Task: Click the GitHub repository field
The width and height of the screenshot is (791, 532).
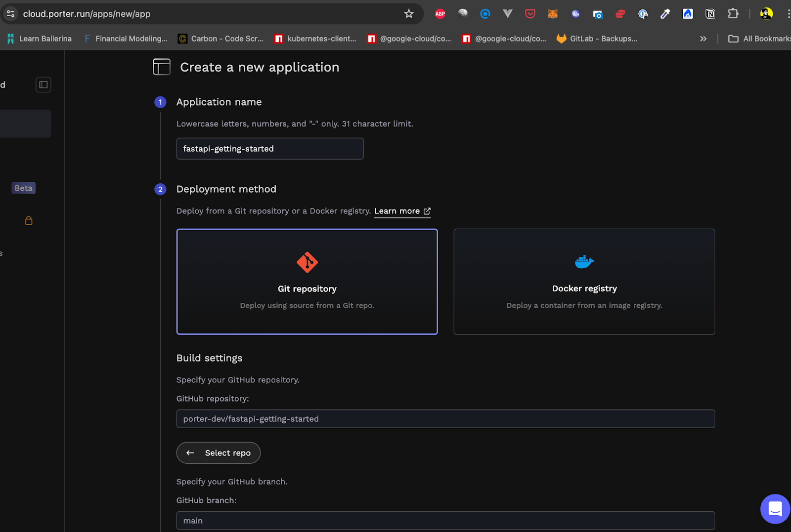Action: (446, 419)
